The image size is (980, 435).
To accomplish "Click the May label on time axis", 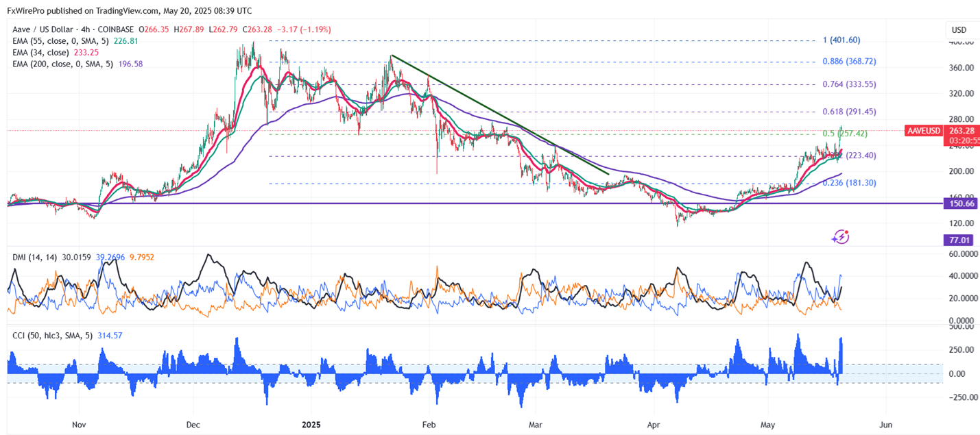I will 768,425.
